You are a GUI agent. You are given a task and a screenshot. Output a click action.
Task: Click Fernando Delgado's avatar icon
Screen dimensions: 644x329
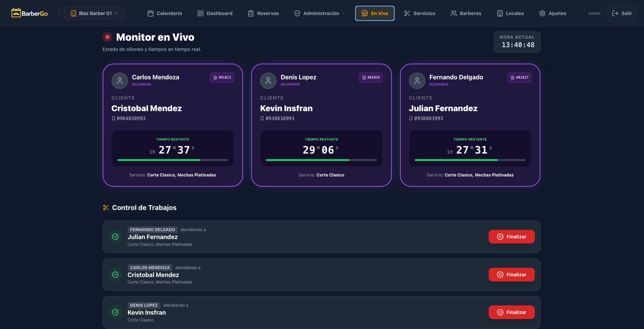coord(417,81)
